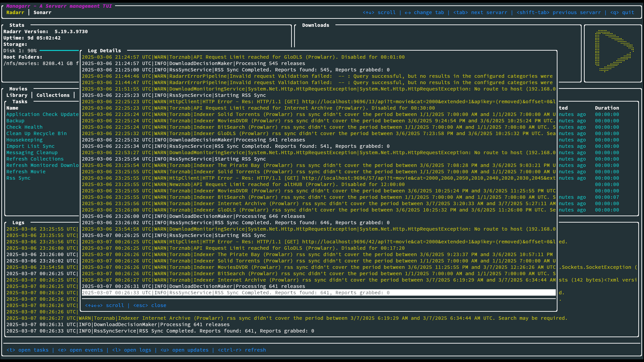This screenshot has height=362, width=644.
Task: Select the Rss Sync task
Action: pos(18,178)
